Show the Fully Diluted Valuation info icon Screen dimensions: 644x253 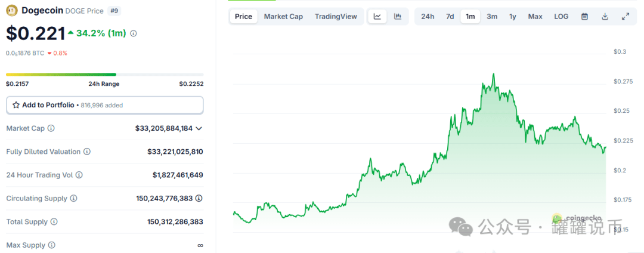87,152
